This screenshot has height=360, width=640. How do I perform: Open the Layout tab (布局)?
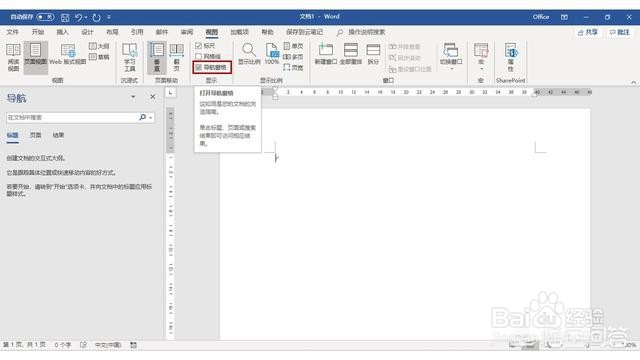click(112, 32)
